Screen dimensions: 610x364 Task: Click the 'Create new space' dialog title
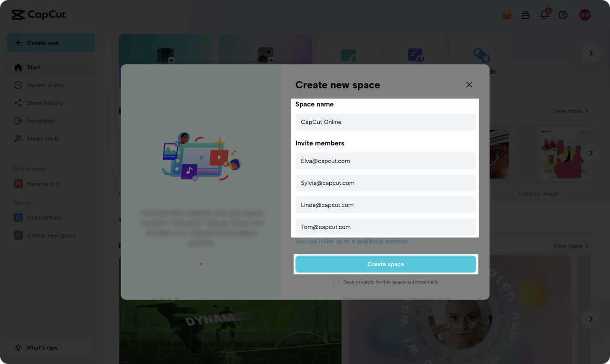[x=338, y=85]
